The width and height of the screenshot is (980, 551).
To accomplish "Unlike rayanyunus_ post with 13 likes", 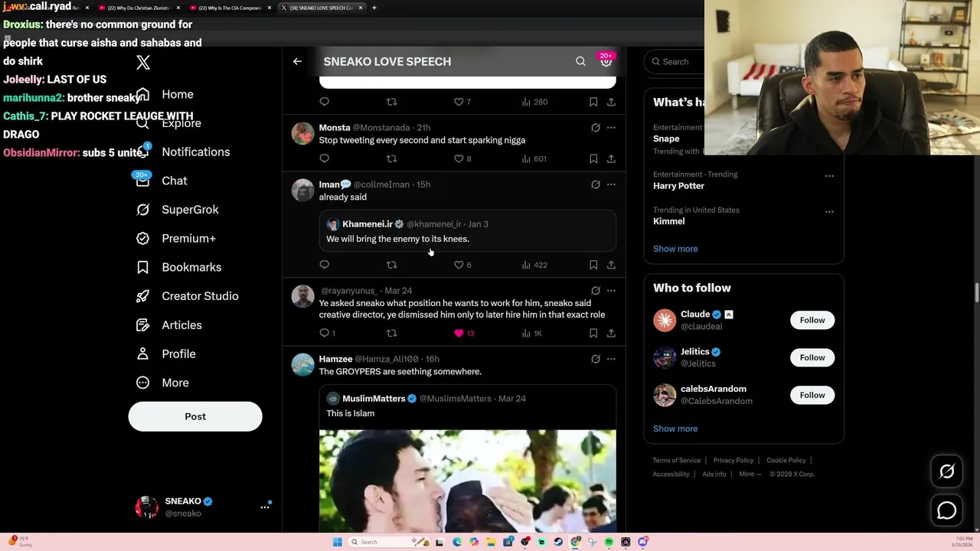I will (x=464, y=333).
